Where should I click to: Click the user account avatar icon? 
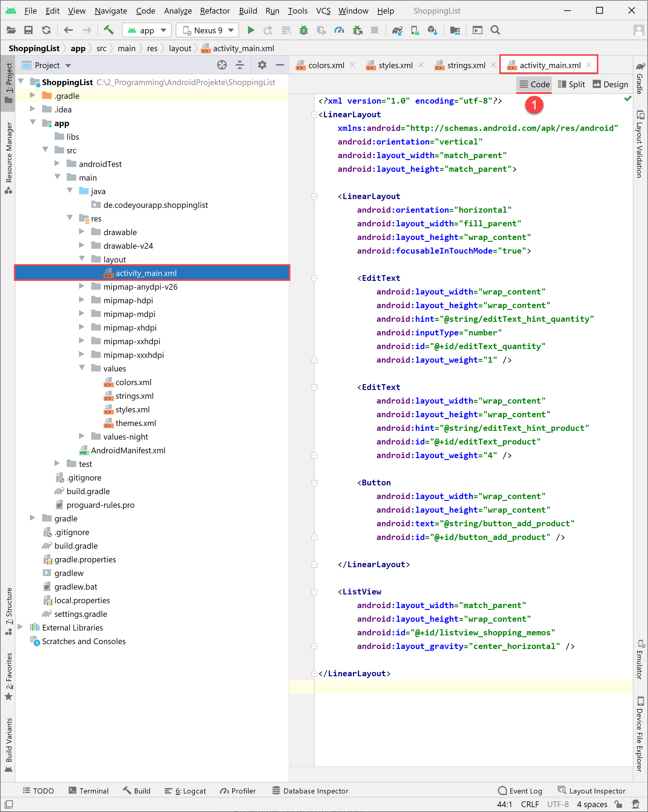[x=639, y=30]
